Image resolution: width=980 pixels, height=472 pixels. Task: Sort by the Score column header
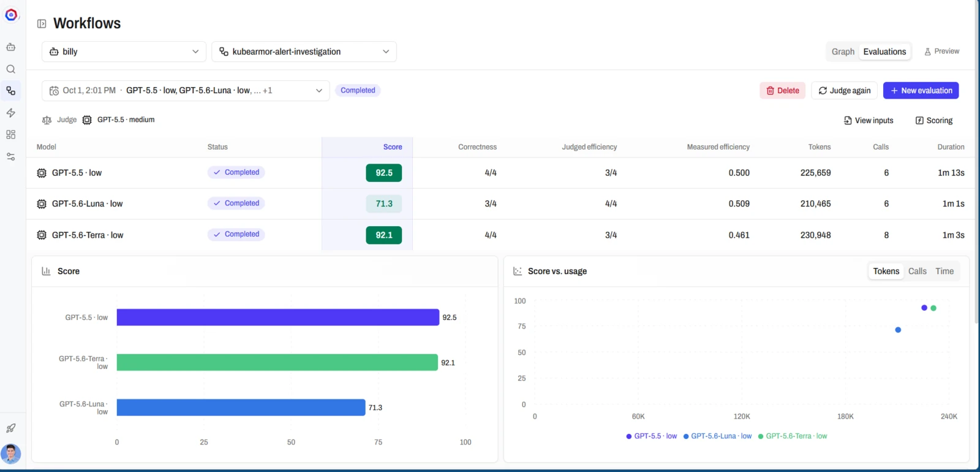(393, 147)
